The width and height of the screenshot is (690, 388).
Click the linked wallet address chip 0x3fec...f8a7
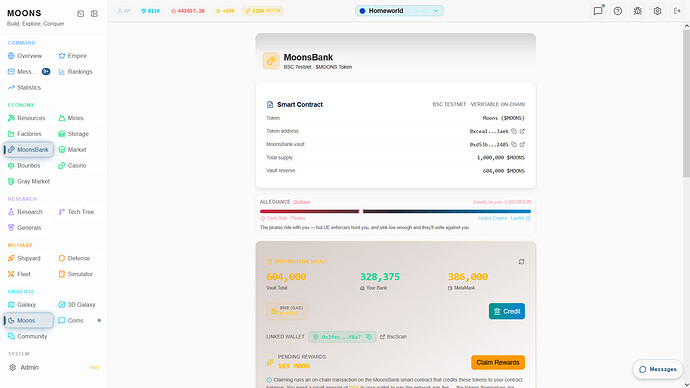click(x=342, y=337)
